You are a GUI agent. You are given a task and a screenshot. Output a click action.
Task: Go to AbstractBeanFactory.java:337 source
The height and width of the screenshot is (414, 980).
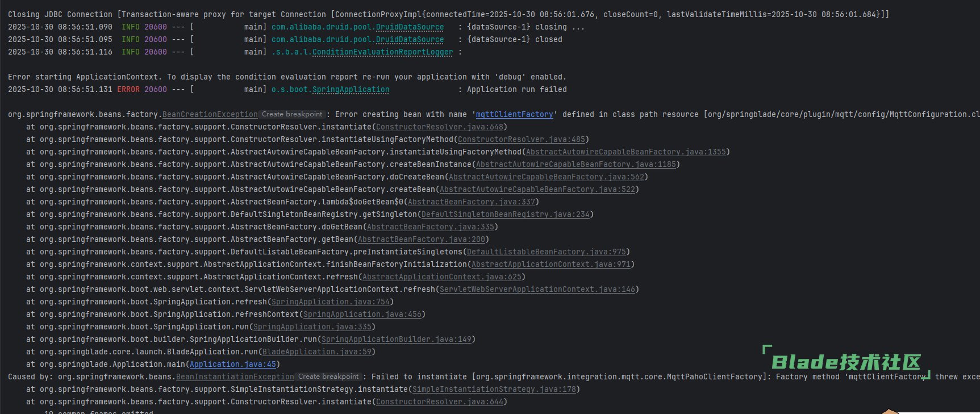coord(472,202)
